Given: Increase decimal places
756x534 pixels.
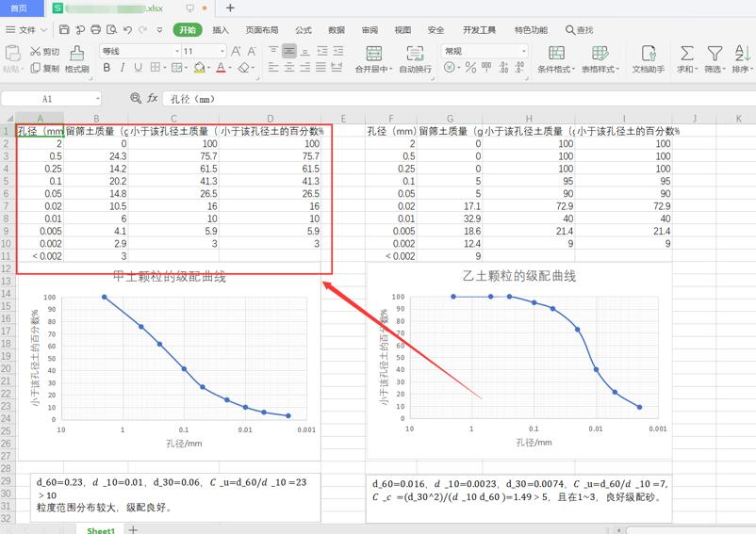Looking at the screenshot, I should tap(503, 68).
